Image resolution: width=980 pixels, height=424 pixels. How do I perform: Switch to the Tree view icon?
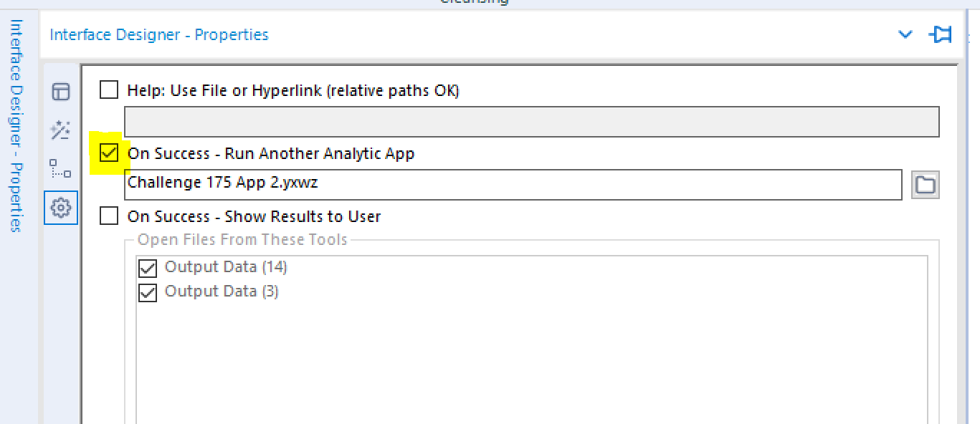tap(60, 170)
